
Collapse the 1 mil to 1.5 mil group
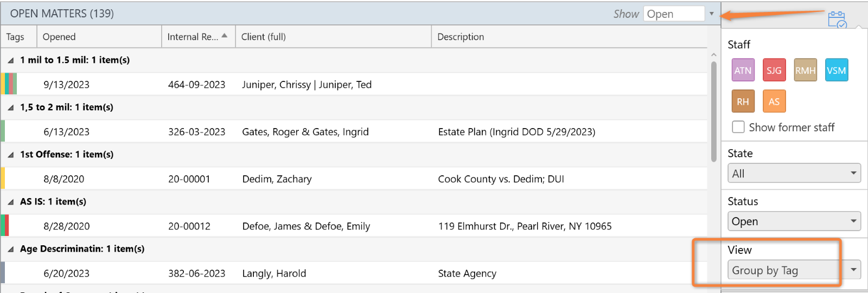tap(11, 60)
